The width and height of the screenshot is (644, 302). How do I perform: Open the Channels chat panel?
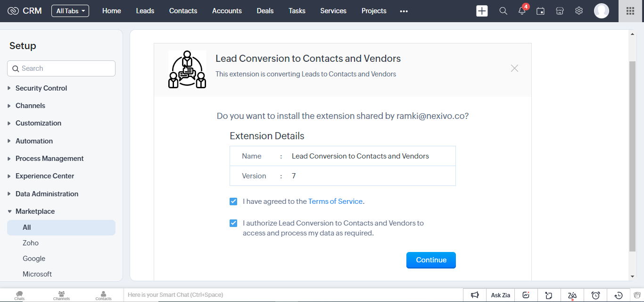tap(61, 295)
